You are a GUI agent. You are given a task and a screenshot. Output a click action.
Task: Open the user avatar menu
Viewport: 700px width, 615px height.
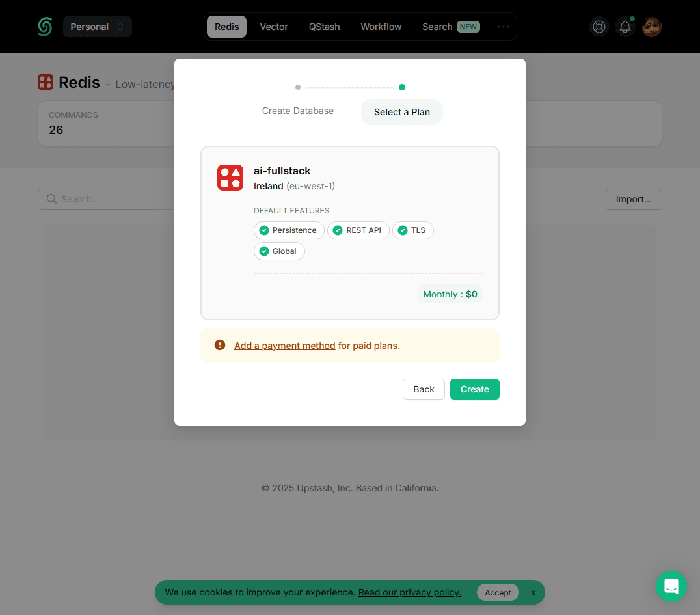pyautogui.click(x=652, y=27)
